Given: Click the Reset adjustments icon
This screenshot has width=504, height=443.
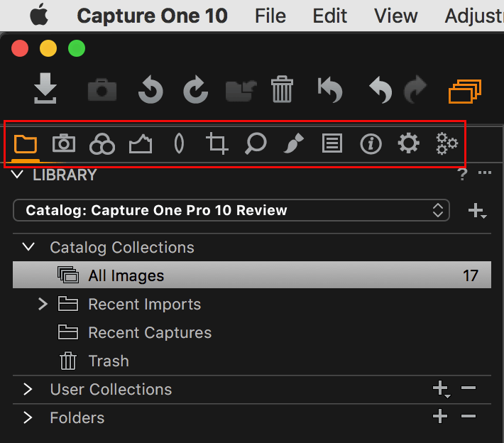Looking at the screenshot, I should (x=330, y=90).
